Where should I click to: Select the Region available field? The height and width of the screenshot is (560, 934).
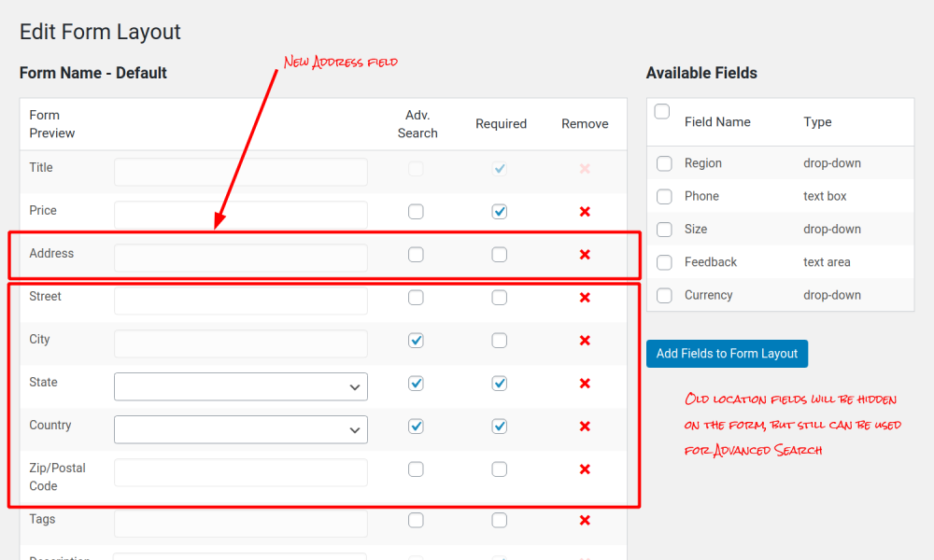pyautogui.click(x=664, y=163)
